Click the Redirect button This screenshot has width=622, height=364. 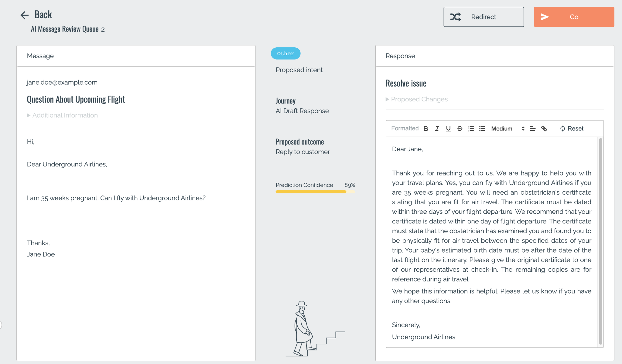(x=484, y=17)
